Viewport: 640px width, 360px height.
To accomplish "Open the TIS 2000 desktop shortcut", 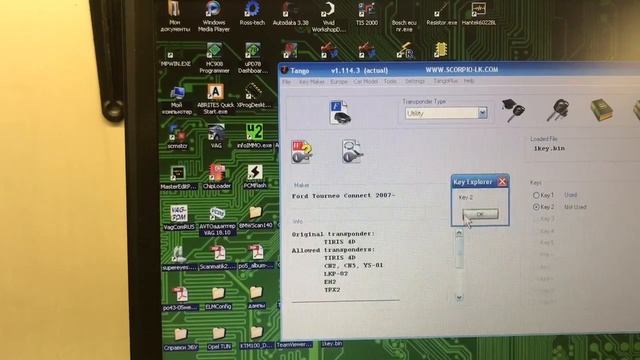I will (367, 14).
